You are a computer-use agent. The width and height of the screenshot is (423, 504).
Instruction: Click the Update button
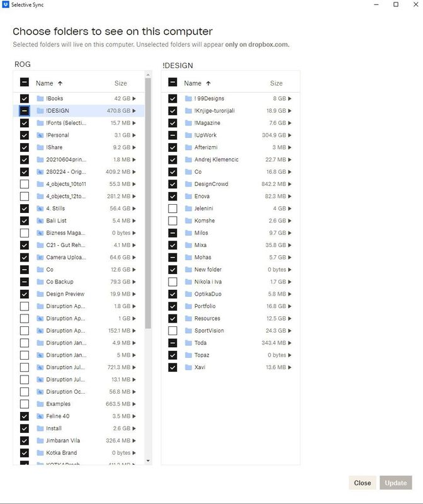[x=396, y=483]
